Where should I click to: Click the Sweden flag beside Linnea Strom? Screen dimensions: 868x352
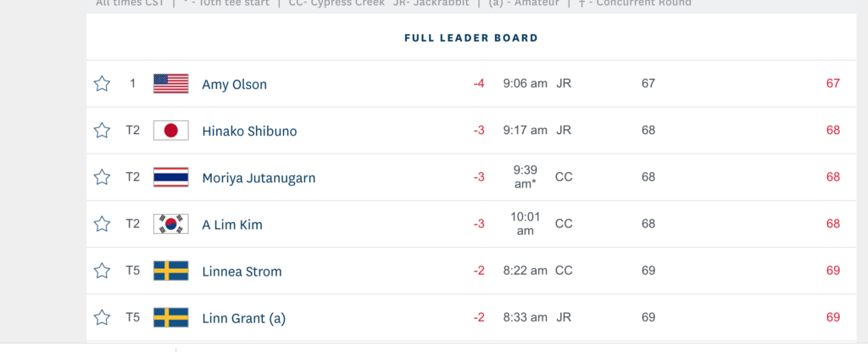(x=171, y=271)
